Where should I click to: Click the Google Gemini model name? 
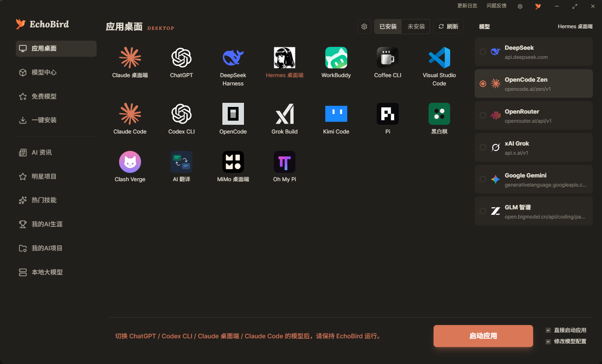pos(526,175)
